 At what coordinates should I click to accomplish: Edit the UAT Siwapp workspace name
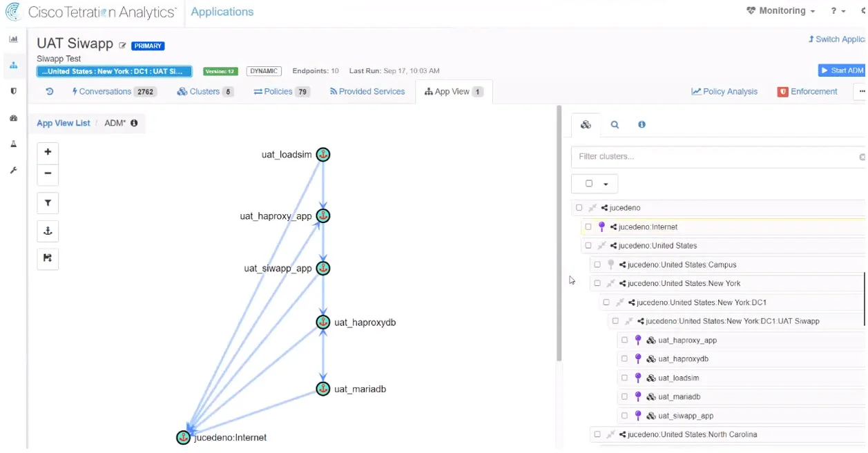coord(123,46)
